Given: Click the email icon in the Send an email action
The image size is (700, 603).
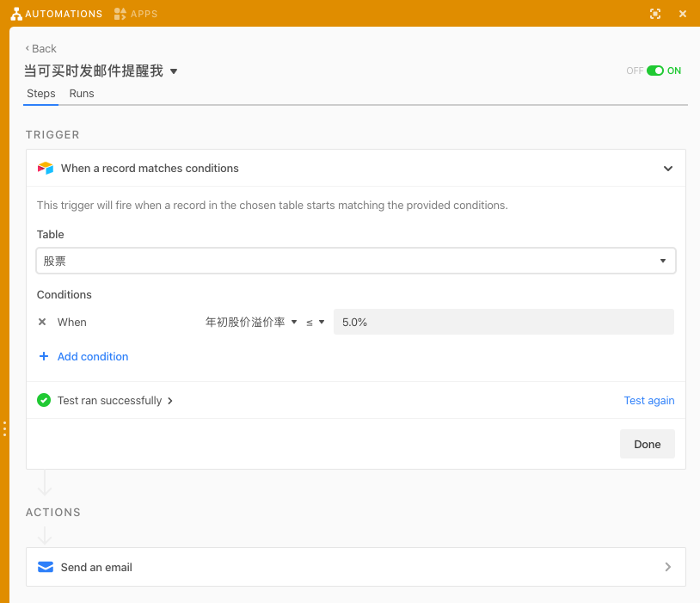Looking at the screenshot, I should pyautogui.click(x=45, y=567).
